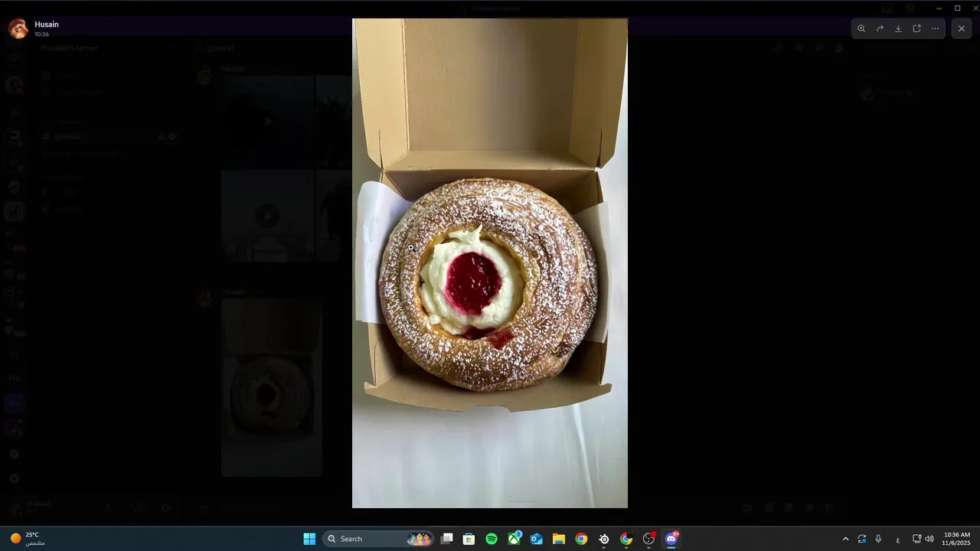Open network settings tray icon

point(916,539)
